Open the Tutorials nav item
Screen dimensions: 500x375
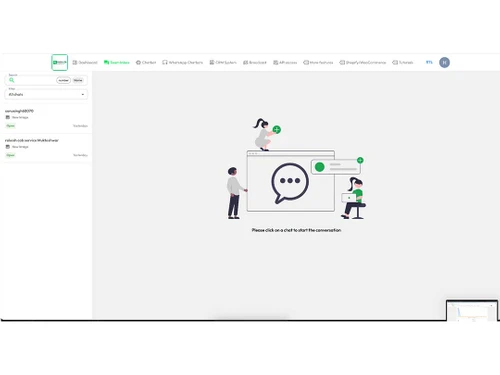click(x=403, y=62)
